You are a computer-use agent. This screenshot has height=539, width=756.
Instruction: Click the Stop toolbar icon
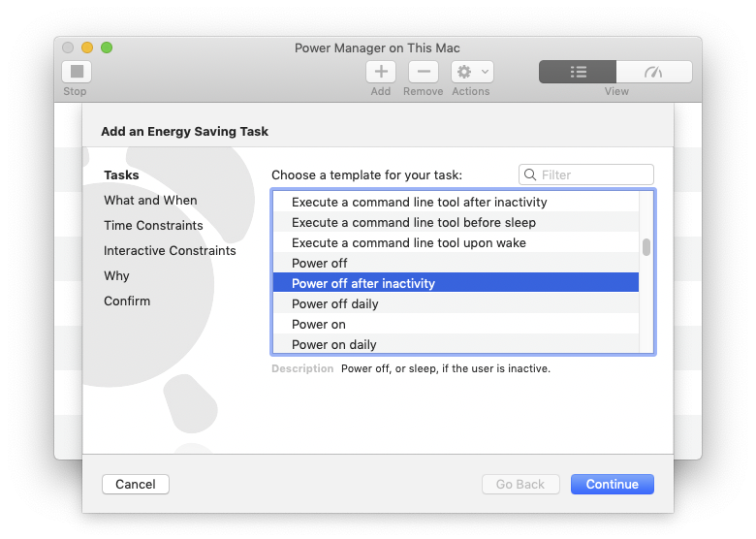[x=77, y=72]
